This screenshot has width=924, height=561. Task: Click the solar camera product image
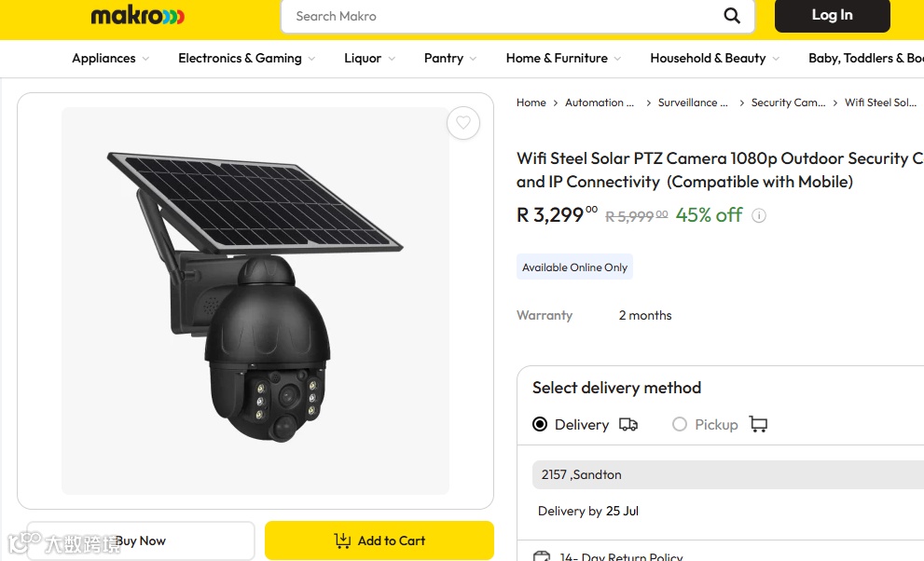tap(255, 300)
